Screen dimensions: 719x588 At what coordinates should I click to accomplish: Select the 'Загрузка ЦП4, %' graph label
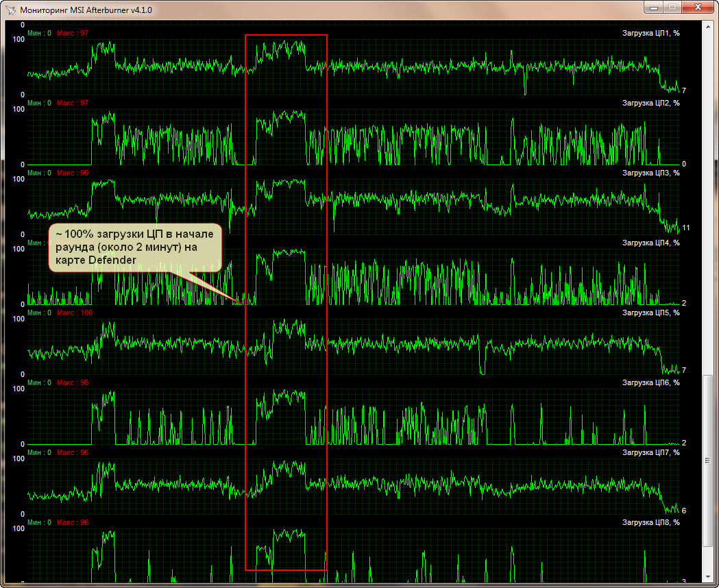click(650, 243)
